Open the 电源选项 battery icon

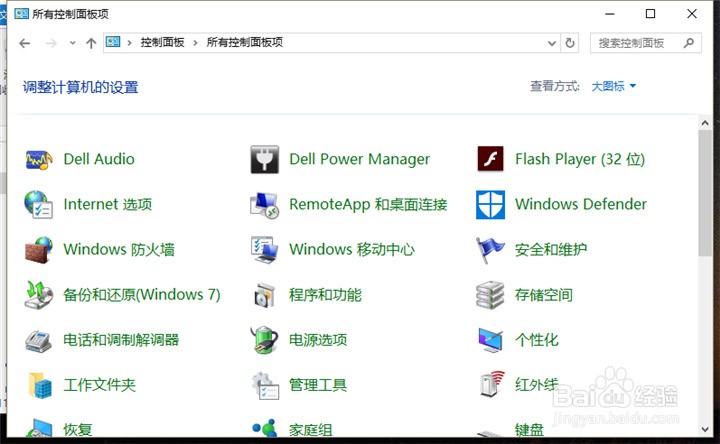pyautogui.click(x=264, y=340)
